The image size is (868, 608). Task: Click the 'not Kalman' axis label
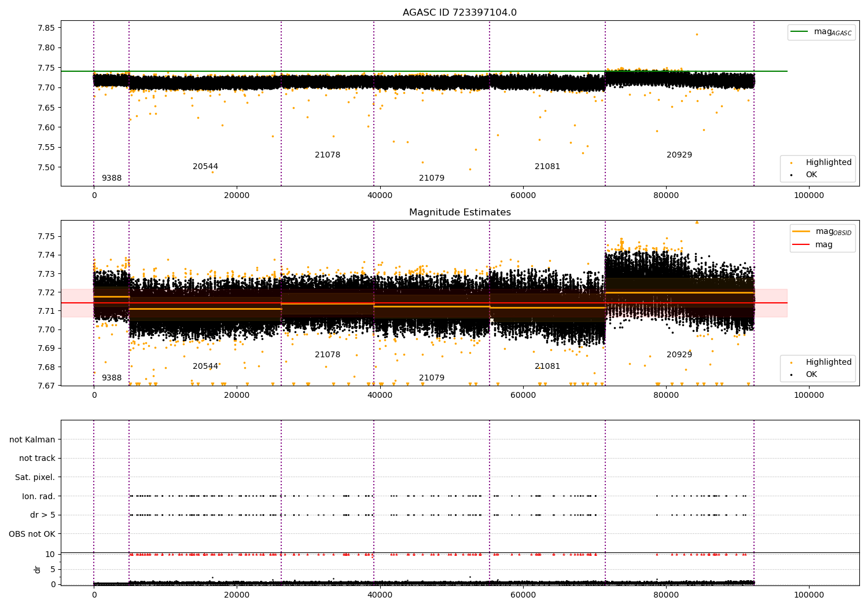coord(32,439)
